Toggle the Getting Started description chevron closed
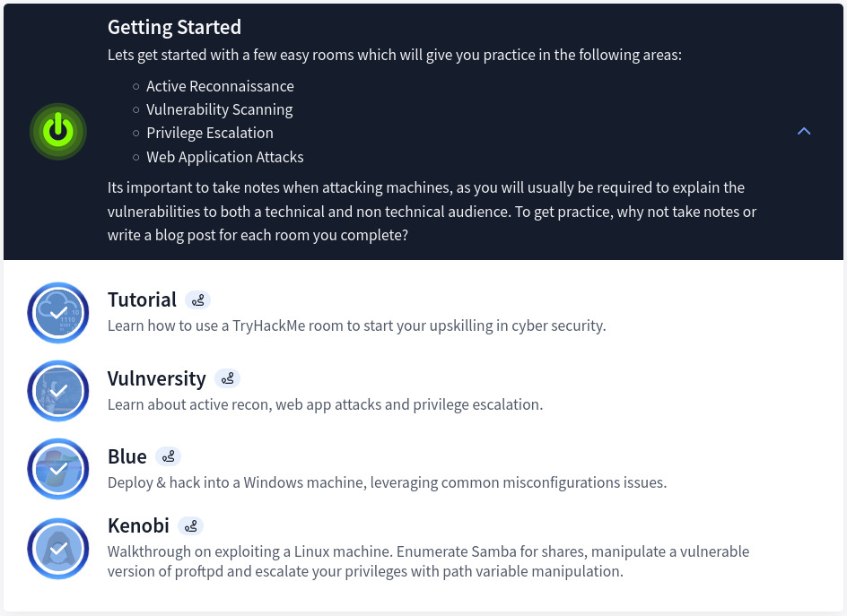 click(804, 130)
